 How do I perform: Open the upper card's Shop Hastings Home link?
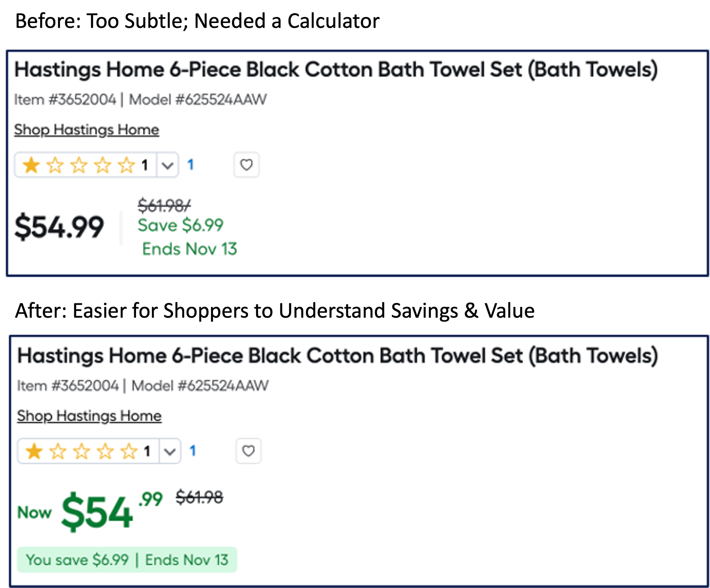pyautogui.click(x=87, y=130)
